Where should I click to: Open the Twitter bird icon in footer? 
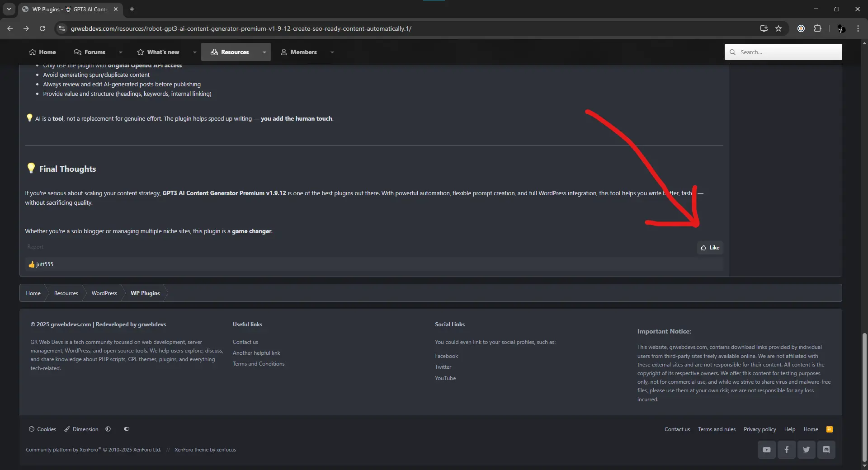[806, 450]
